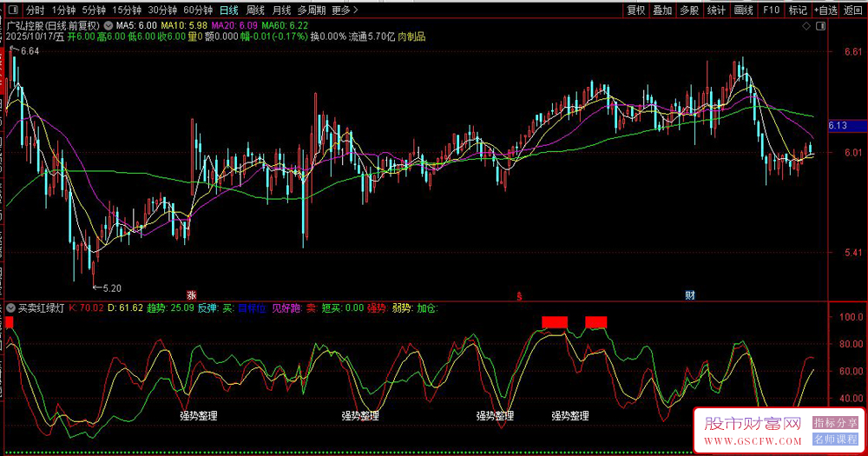Click the 财 marker icon on timeline
Image resolution: width=868 pixels, height=456 pixels.
coord(690,295)
